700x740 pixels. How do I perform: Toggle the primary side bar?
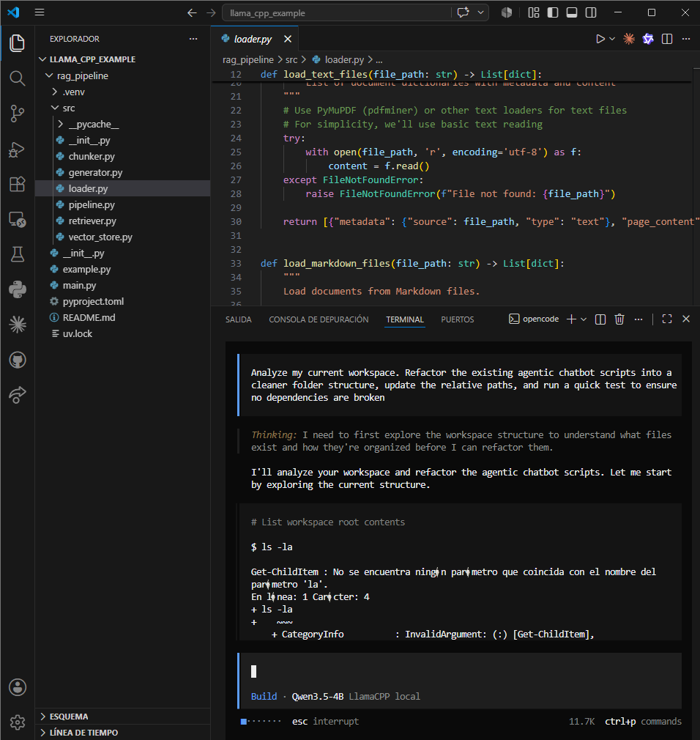[552, 12]
